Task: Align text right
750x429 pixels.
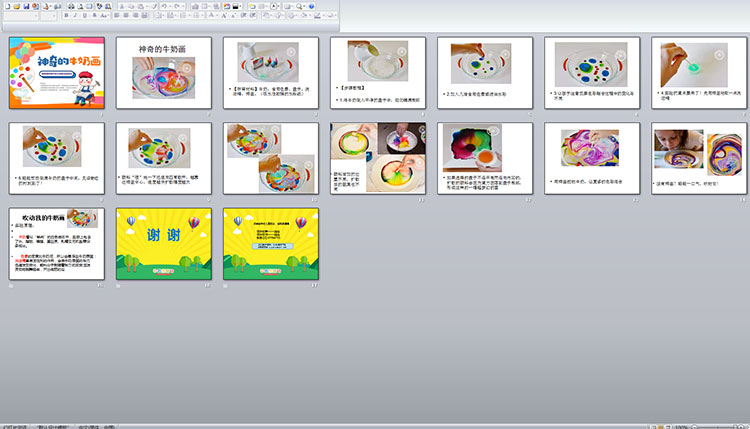Action: 136,16
